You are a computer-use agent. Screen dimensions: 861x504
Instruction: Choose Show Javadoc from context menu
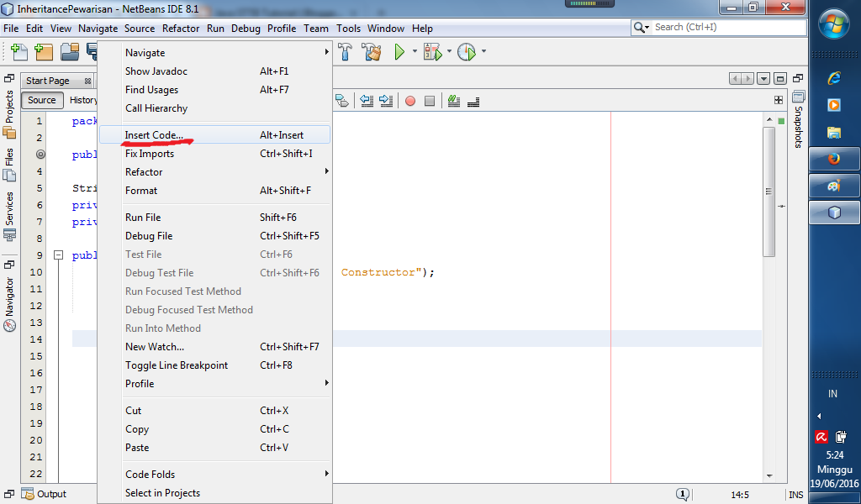coord(214,71)
